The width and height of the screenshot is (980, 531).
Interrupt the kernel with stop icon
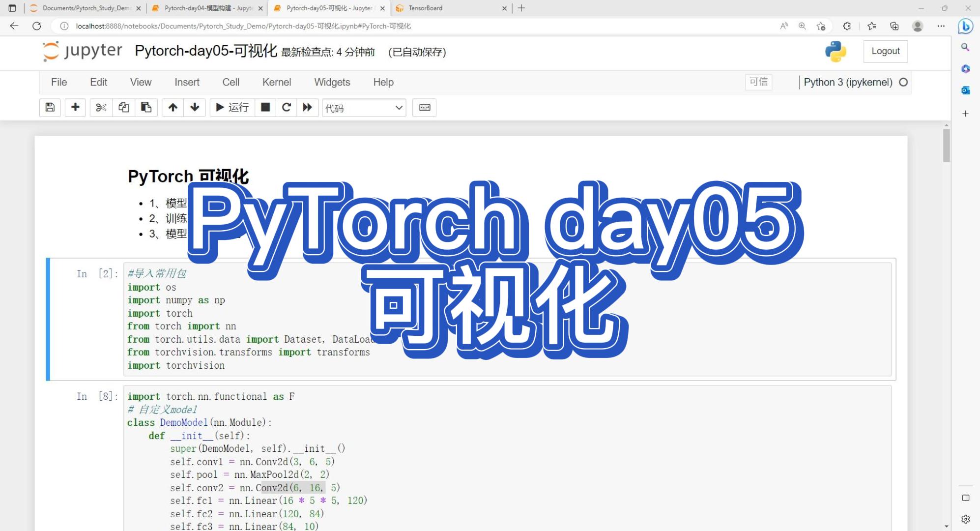coord(265,108)
